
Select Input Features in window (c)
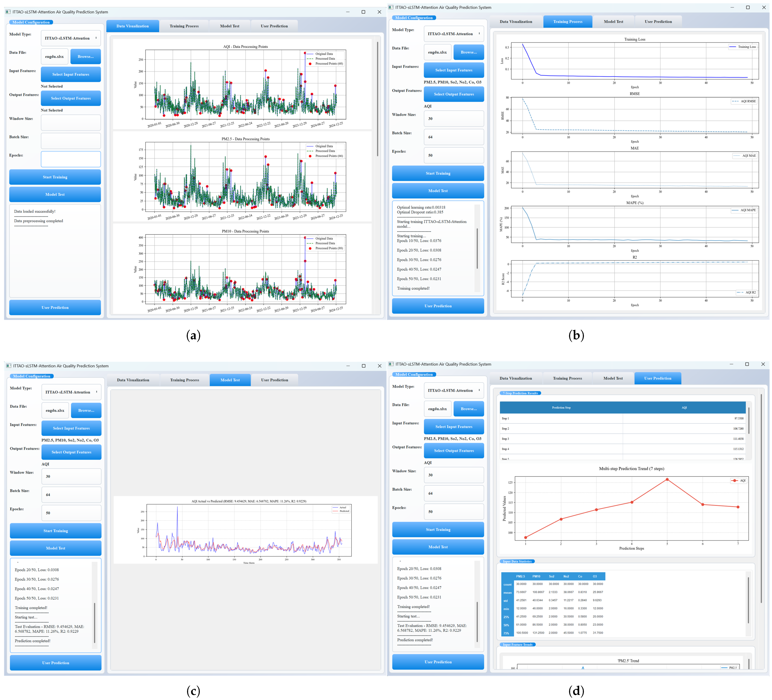click(71, 428)
